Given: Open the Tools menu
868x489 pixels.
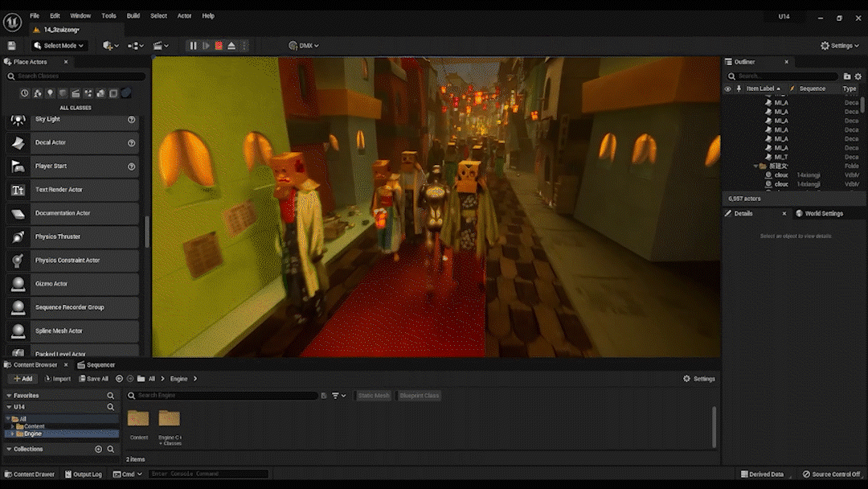Looking at the screenshot, I should tap(108, 16).
